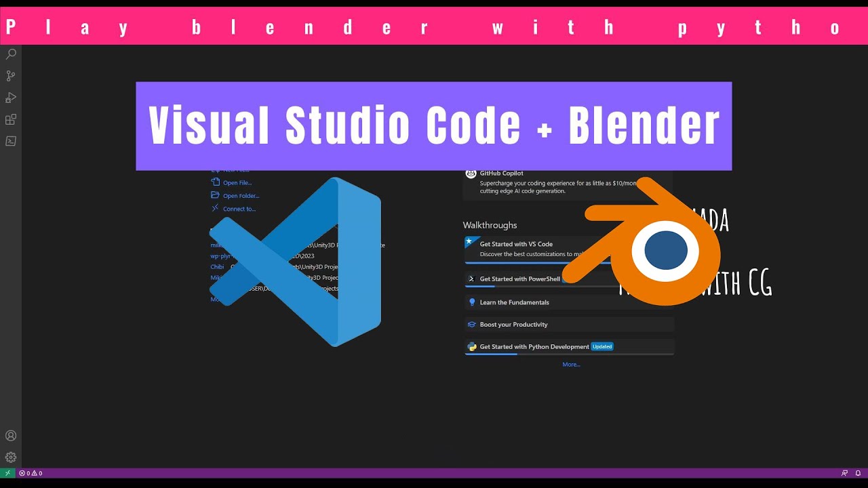
Task: Open the recent Chibi folder
Action: tap(217, 267)
